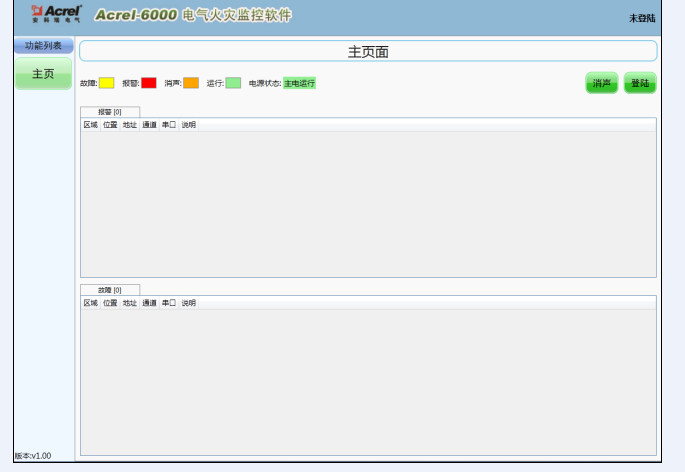
Task: Click the yellow 故障 fault indicator
Action: [106, 83]
